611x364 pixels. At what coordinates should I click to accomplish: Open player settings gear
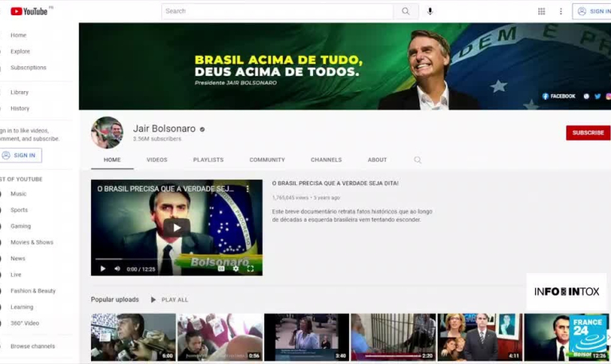[236, 269]
